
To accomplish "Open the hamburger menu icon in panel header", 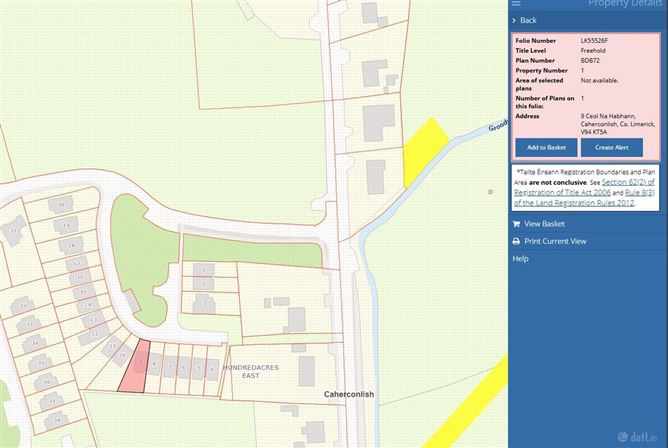I will point(516,4).
